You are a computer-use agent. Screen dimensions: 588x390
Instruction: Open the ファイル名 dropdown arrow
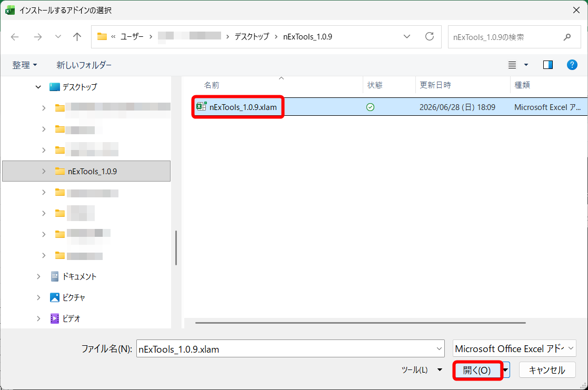tap(439, 349)
